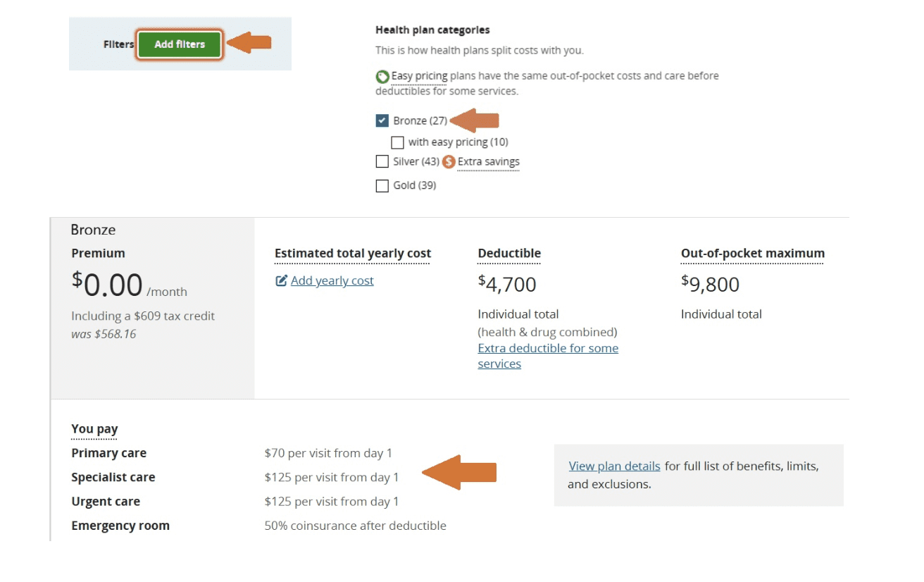The width and height of the screenshot is (924, 582).
Task: Click the Health plan categories heading
Action: pyautogui.click(x=432, y=30)
